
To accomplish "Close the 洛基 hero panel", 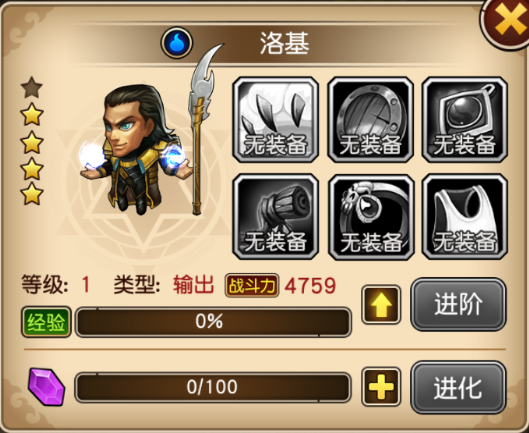I will pos(507,22).
